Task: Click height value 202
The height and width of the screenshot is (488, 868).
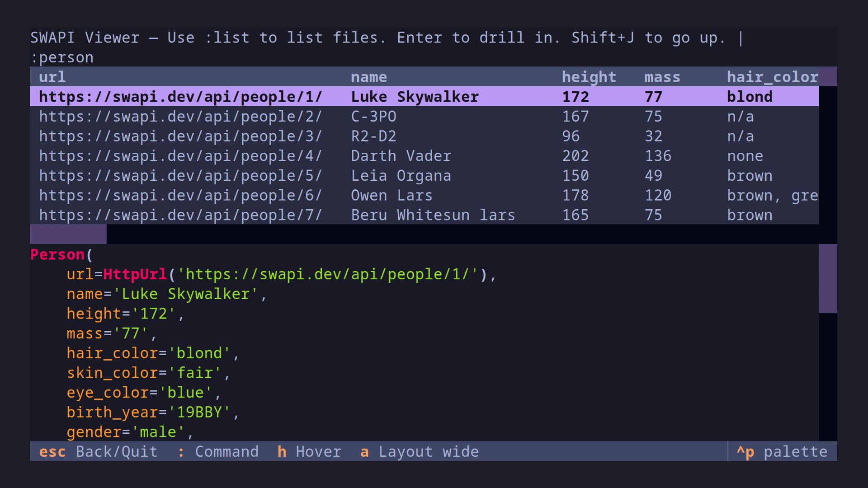Action: (576, 156)
